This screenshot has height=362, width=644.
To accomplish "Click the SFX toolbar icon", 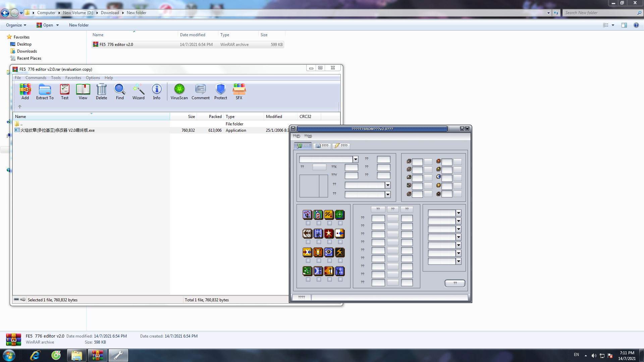I will tap(239, 92).
